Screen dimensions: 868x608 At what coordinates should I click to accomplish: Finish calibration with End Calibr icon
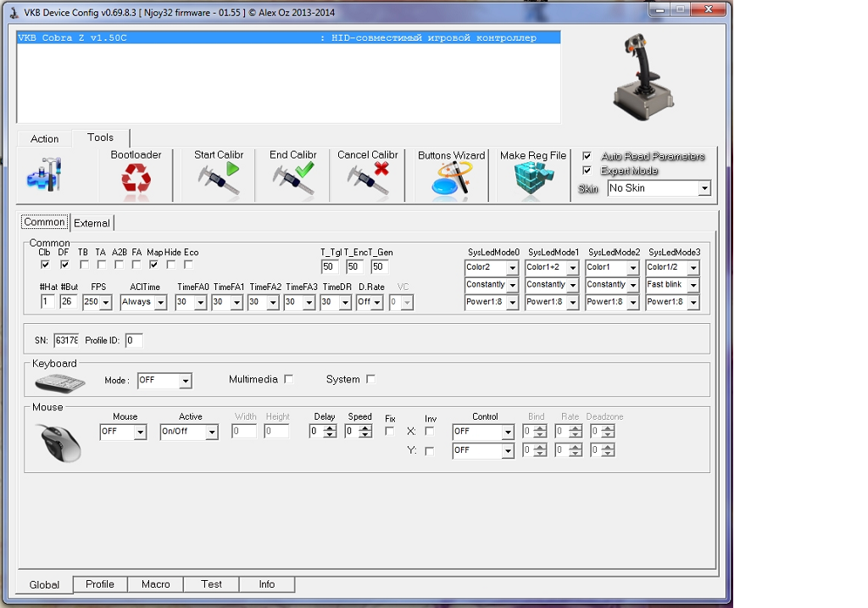click(292, 178)
